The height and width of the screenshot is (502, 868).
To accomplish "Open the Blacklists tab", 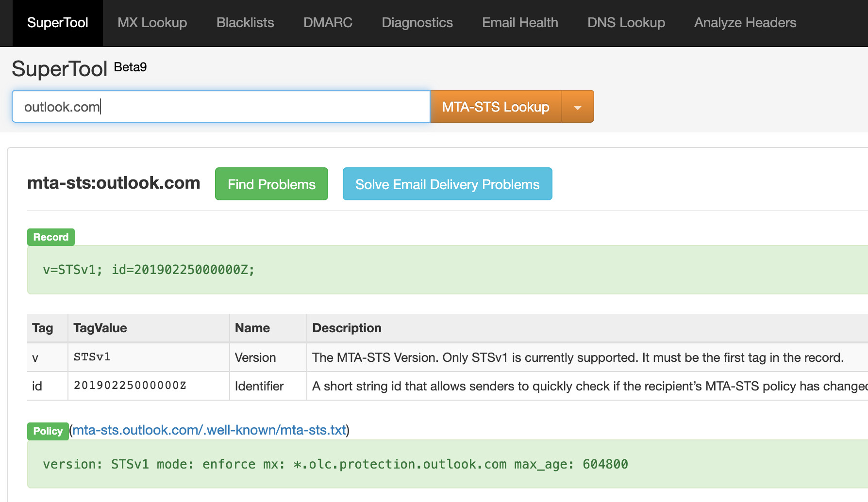I will [x=245, y=23].
